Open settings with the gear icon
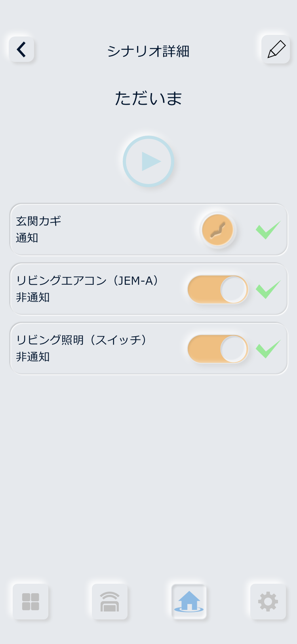 coord(268,602)
